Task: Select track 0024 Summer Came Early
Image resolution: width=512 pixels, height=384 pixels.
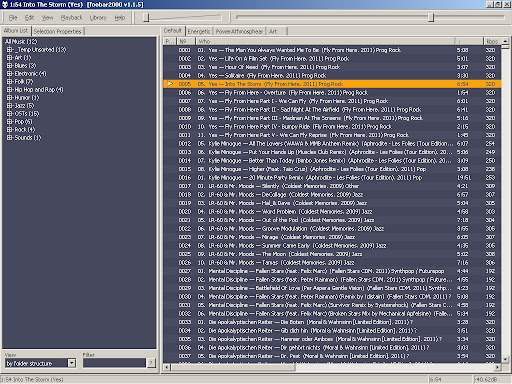Action: coord(332,246)
